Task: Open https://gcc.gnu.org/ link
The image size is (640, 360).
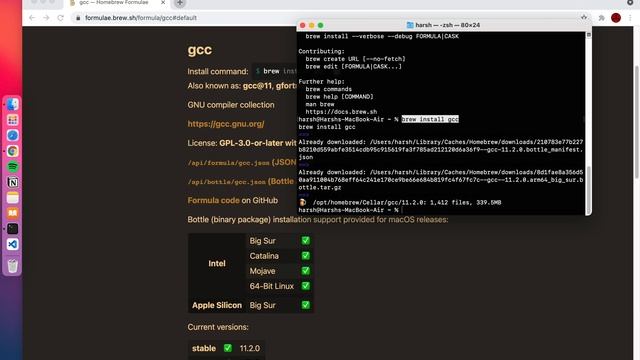Action: pos(226,124)
